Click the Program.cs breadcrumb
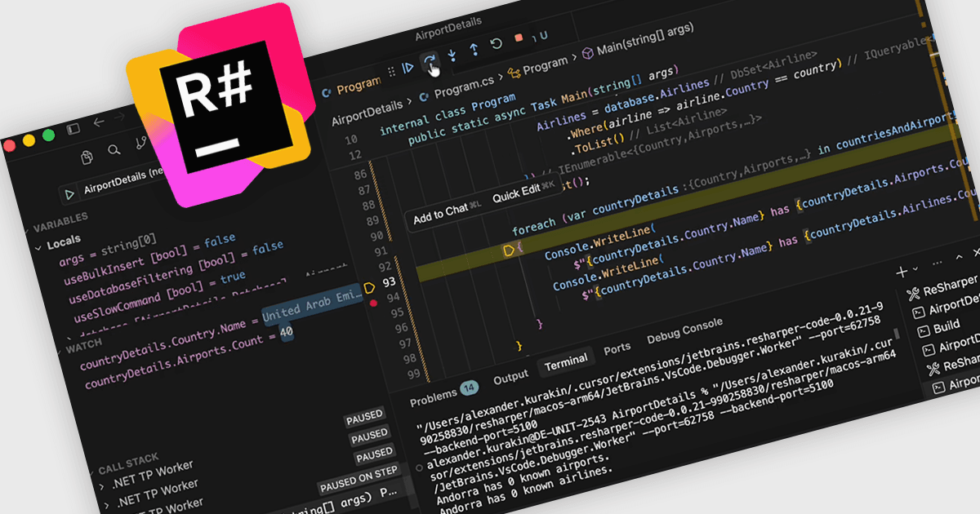This screenshot has height=514, width=980. 462,89
